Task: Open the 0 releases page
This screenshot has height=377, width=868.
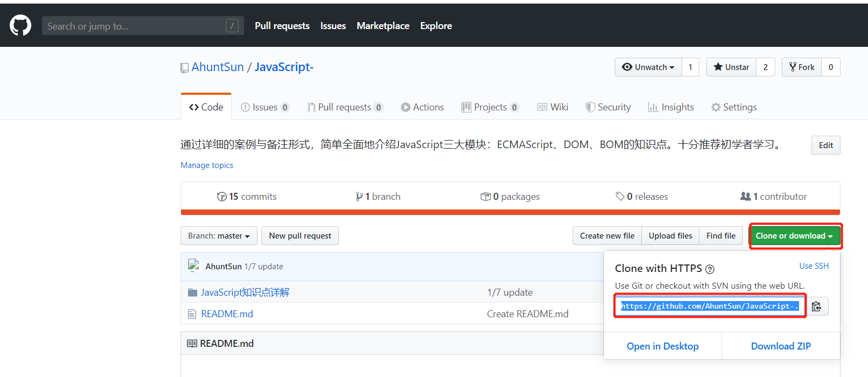Action: click(642, 197)
